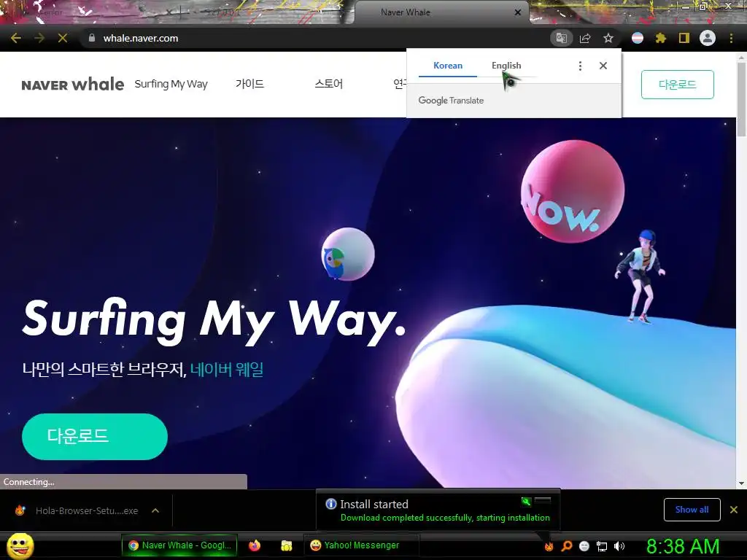This screenshot has width=747, height=560.
Task: Open the Surfing My Way menu item
Action: (171, 84)
